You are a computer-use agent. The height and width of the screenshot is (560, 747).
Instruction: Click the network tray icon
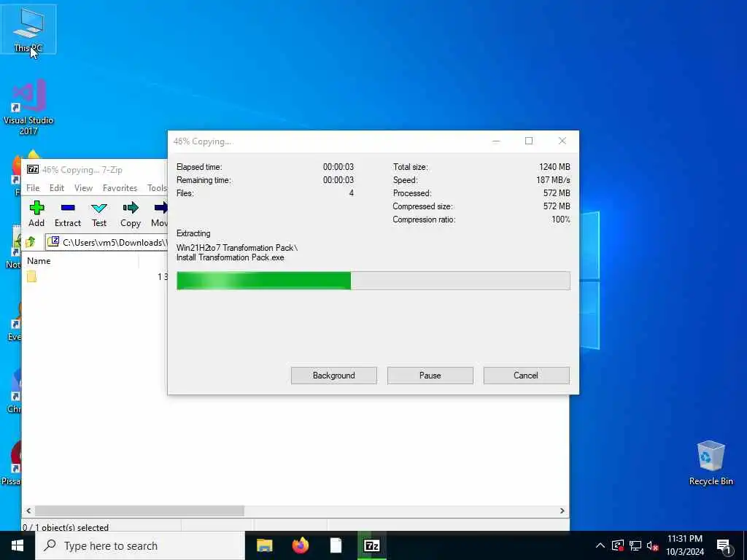tap(635, 545)
